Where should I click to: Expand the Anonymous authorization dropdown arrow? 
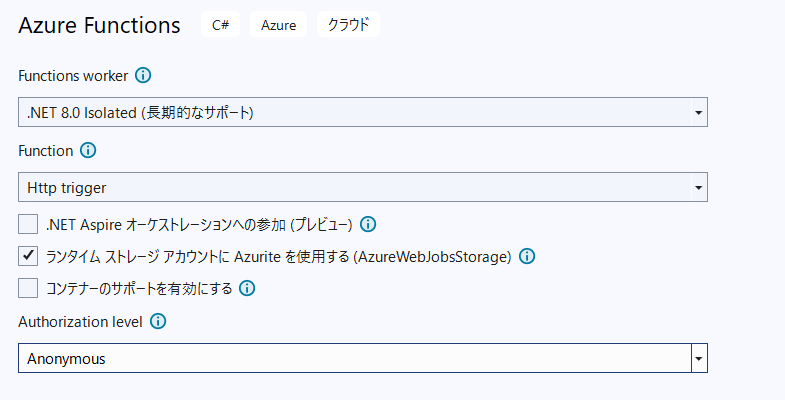(x=699, y=358)
